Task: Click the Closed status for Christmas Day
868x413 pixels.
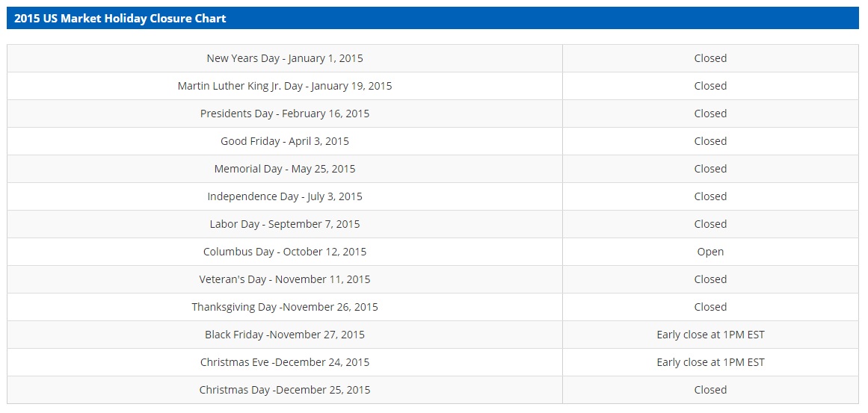Action: (710, 390)
